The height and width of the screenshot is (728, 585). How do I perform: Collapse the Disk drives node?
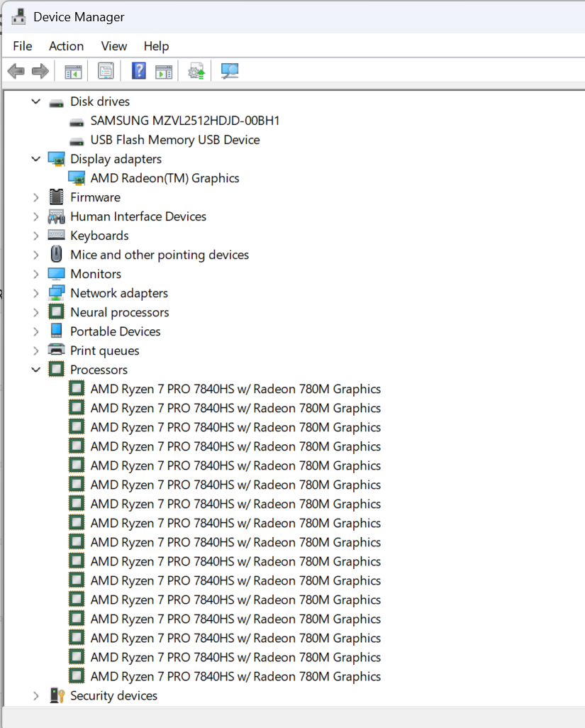point(35,101)
